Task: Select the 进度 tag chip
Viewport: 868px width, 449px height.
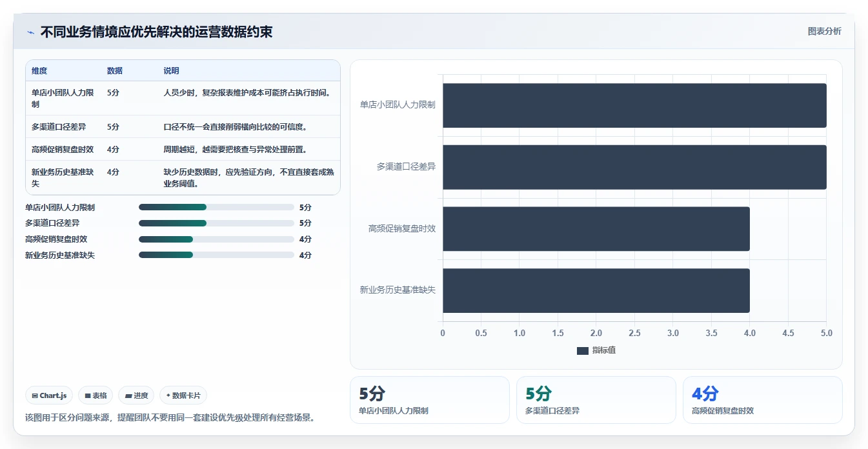Action: pos(136,395)
